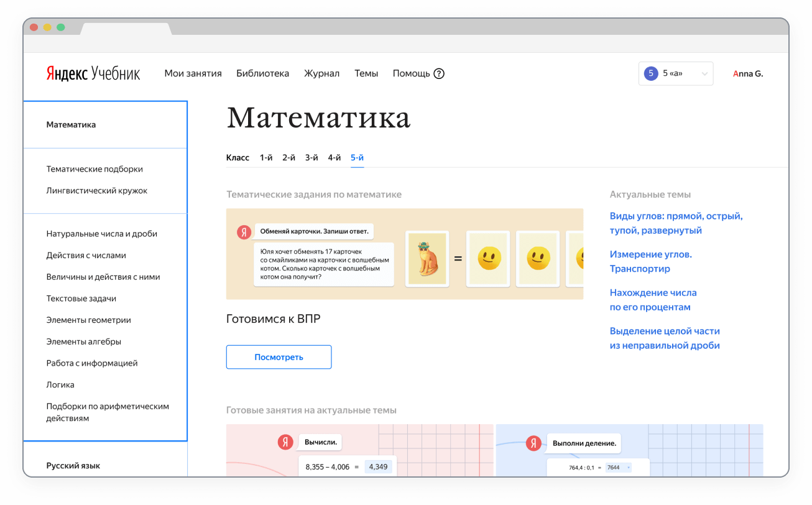Click the class number 5 avatar badge
Image resolution: width=812 pixels, height=505 pixels.
650,73
